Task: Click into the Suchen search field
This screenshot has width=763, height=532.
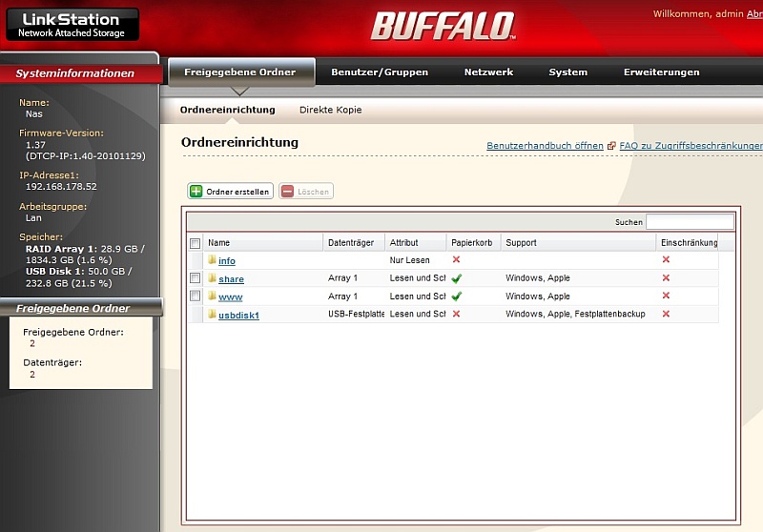Action: pyautogui.click(x=690, y=222)
